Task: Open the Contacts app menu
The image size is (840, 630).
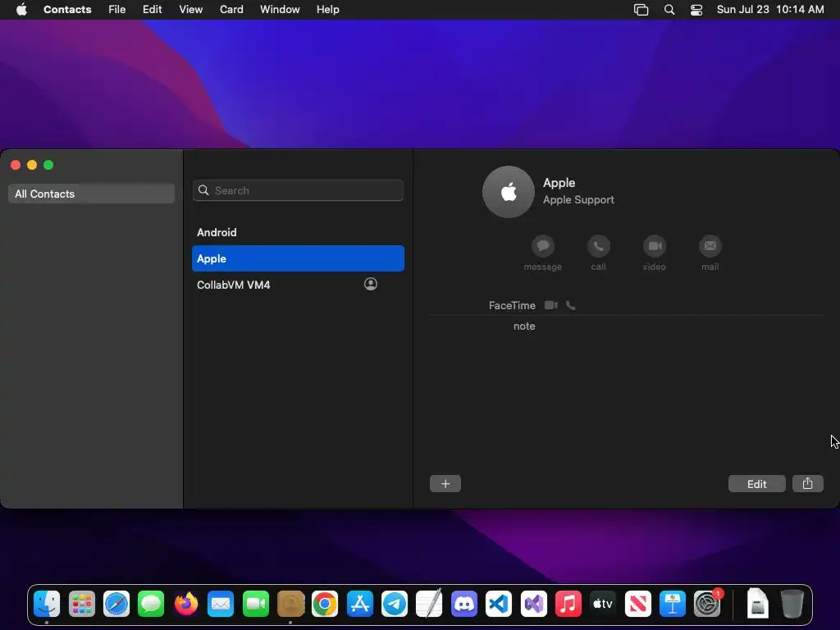Action: tap(67, 10)
